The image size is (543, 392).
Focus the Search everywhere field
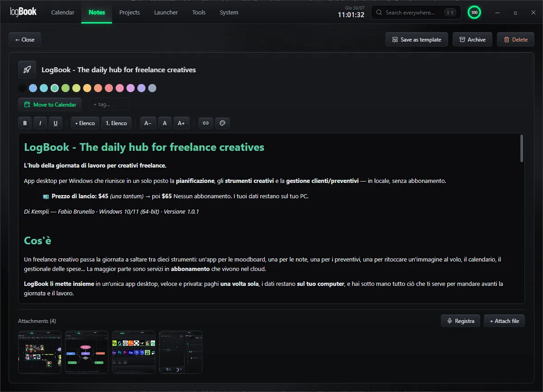(x=416, y=13)
